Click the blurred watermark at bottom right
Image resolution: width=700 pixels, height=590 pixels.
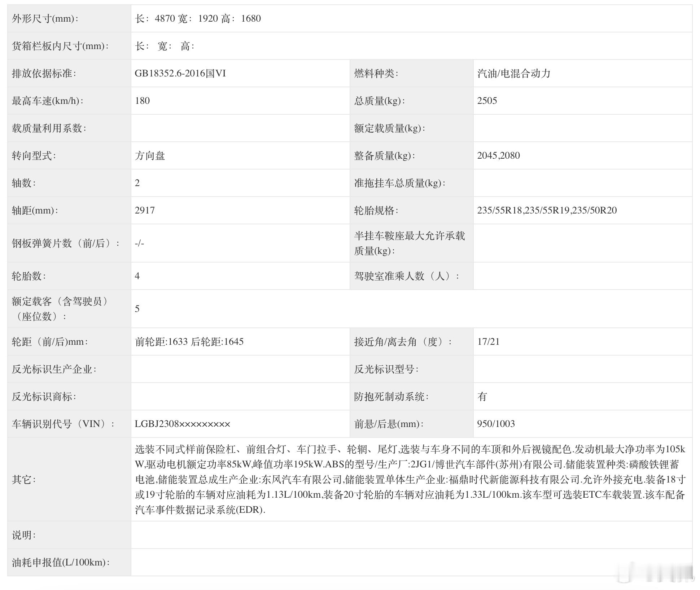coord(655,573)
